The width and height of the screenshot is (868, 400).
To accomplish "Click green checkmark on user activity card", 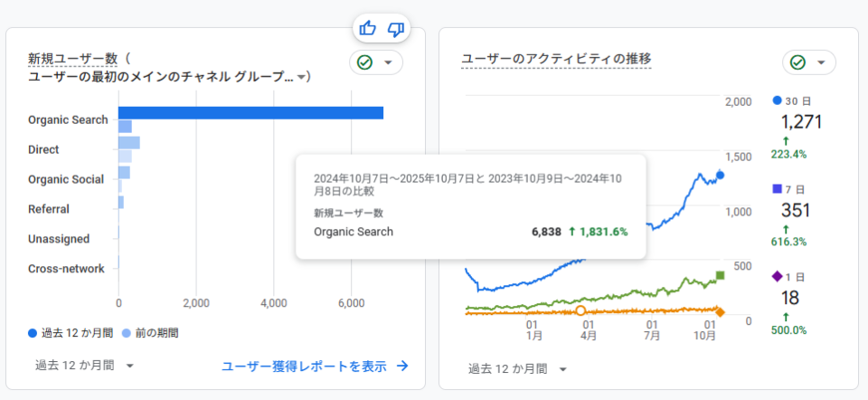I will tap(797, 62).
